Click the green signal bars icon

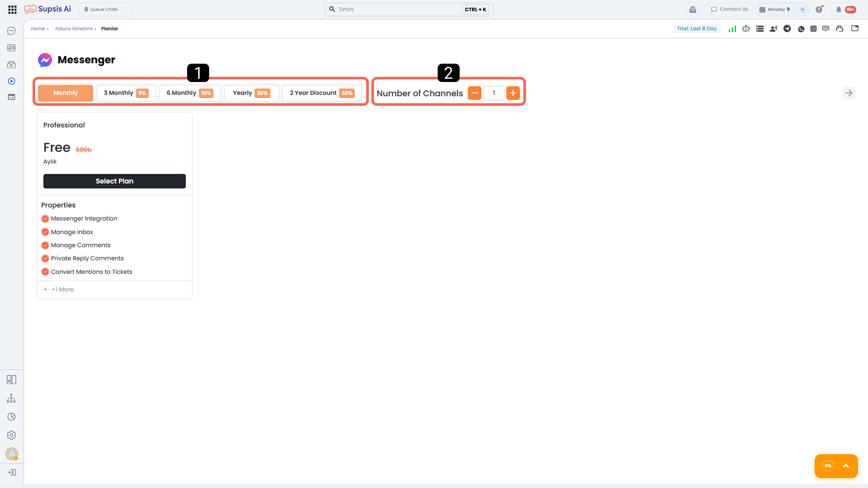click(732, 29)
